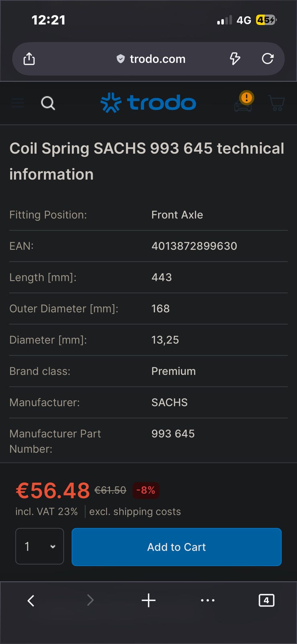Open the browser three-dot menu
This screenshot has width=297, height=644.
click(x=207, y=601)
